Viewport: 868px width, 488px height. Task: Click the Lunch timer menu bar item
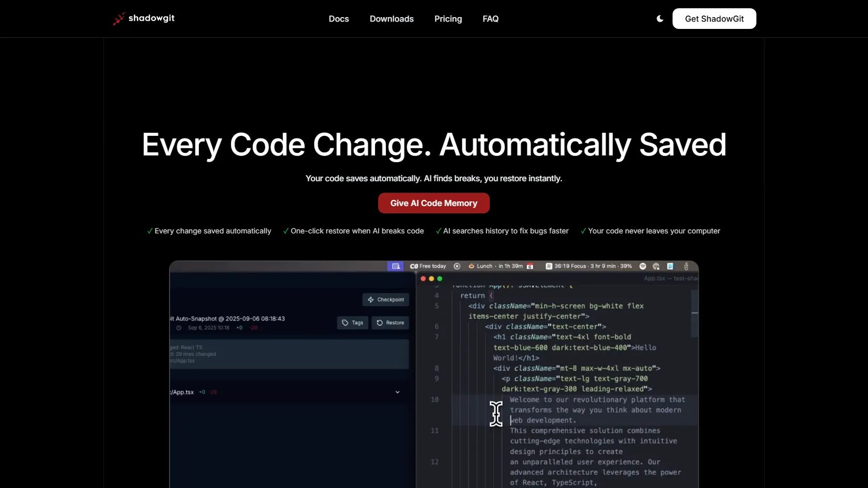point(495,266)
